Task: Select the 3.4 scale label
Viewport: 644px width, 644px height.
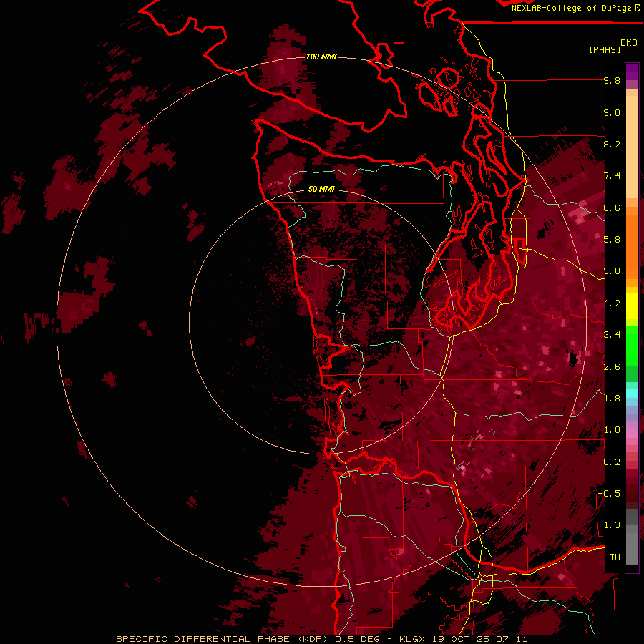Action: click(x=612, y=335)
